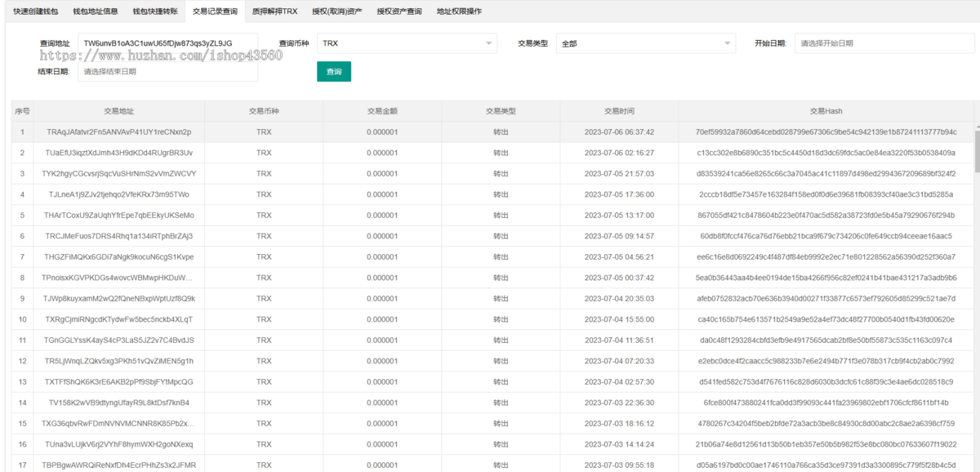Click hash starting with 6fce800f473880241fca0dd
The image size is (980, 472).
[x=826, y=403]
